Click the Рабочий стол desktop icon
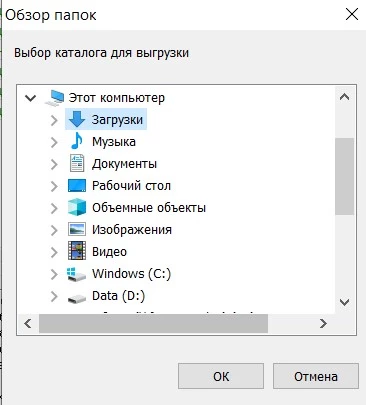The image size is (366, 405). tap(77, 185)
